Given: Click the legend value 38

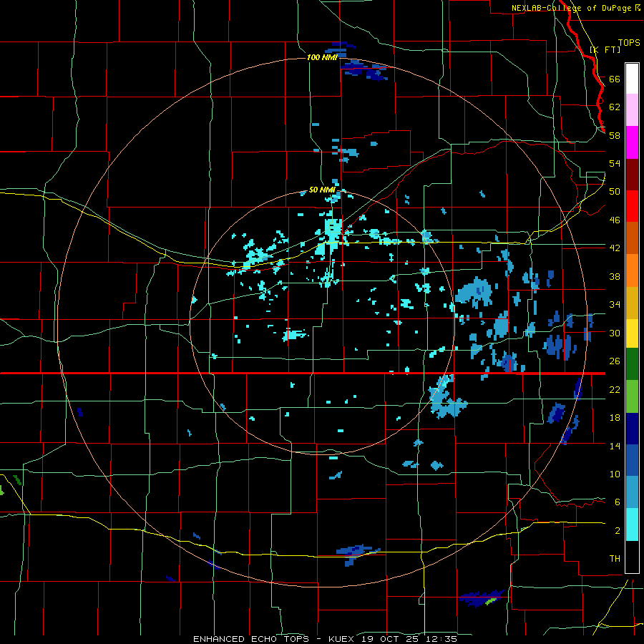Looking at the screenshot, I should [x=615, y=277].
